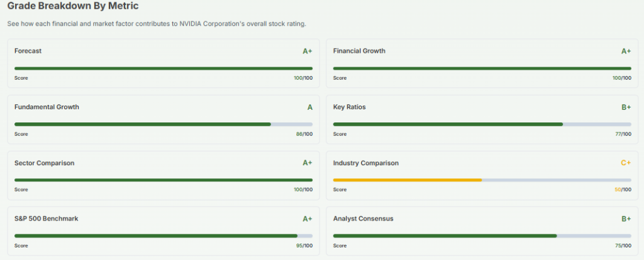Click the Score label under Financial Growth
This screenshot has width=644, height=260.
point(340,78)
